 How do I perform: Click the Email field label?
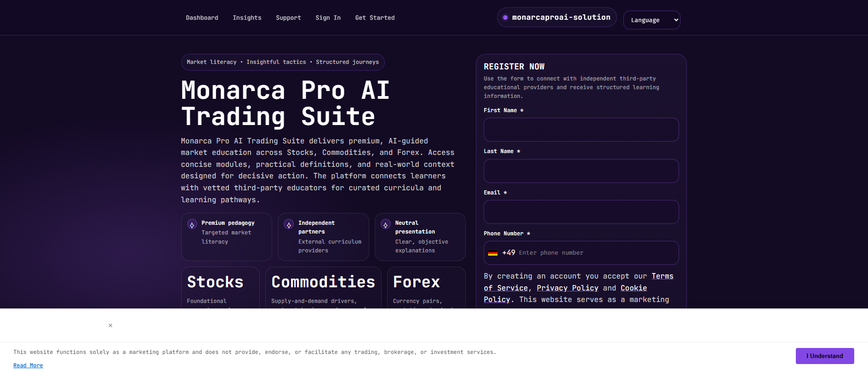point(495,193)
